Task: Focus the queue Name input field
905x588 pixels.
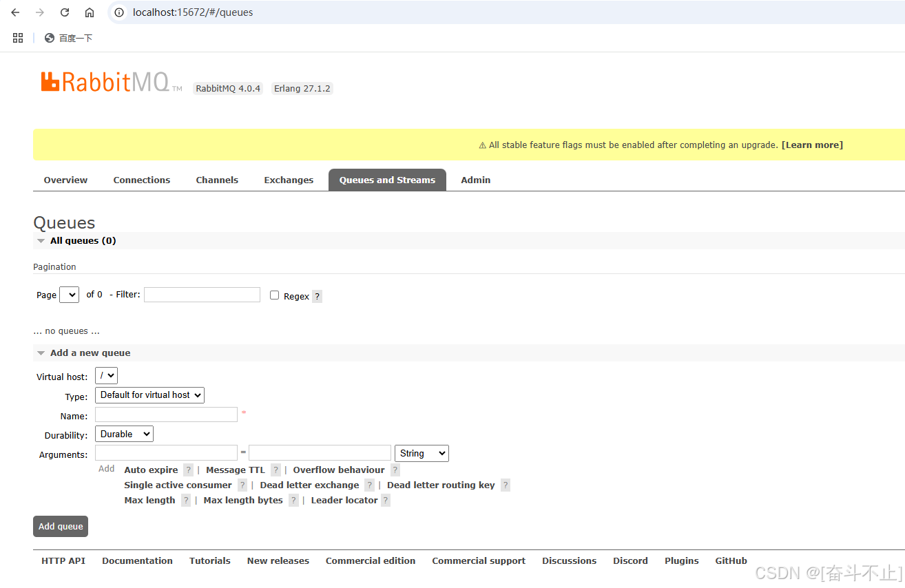Action: 166,414
